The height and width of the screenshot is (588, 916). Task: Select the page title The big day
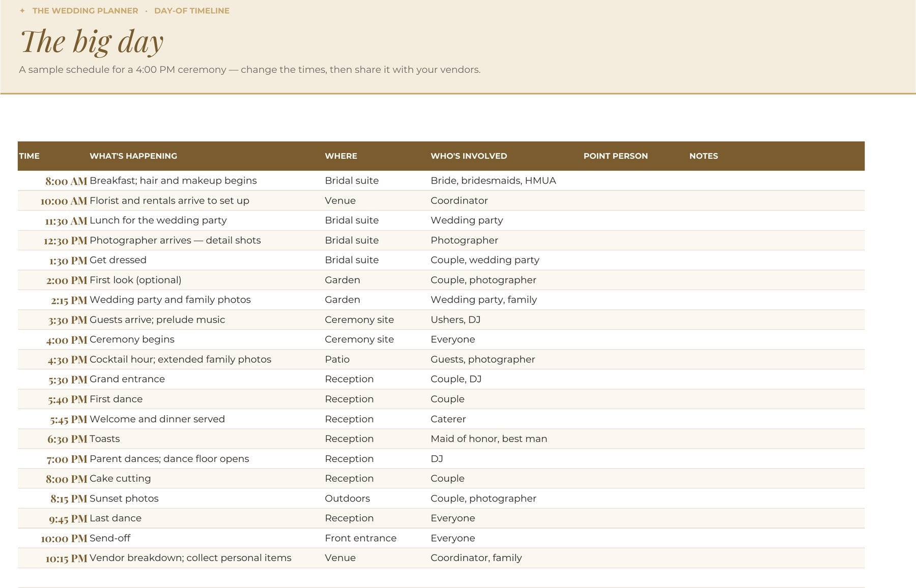(x=92, y=41)
